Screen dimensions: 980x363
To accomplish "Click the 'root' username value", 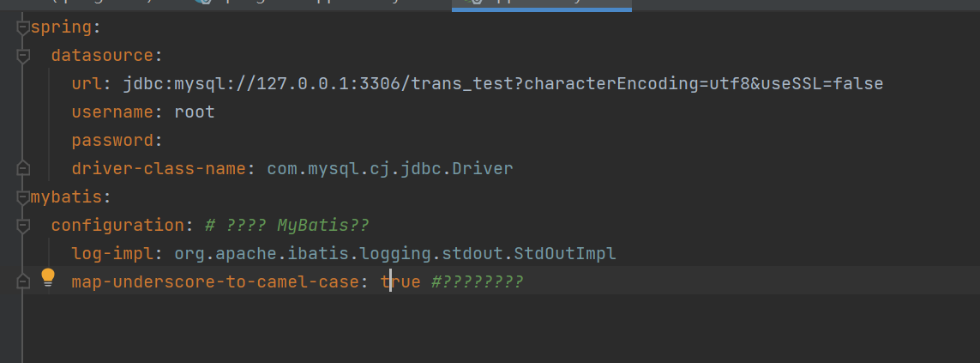I will (x=195, y=112).
